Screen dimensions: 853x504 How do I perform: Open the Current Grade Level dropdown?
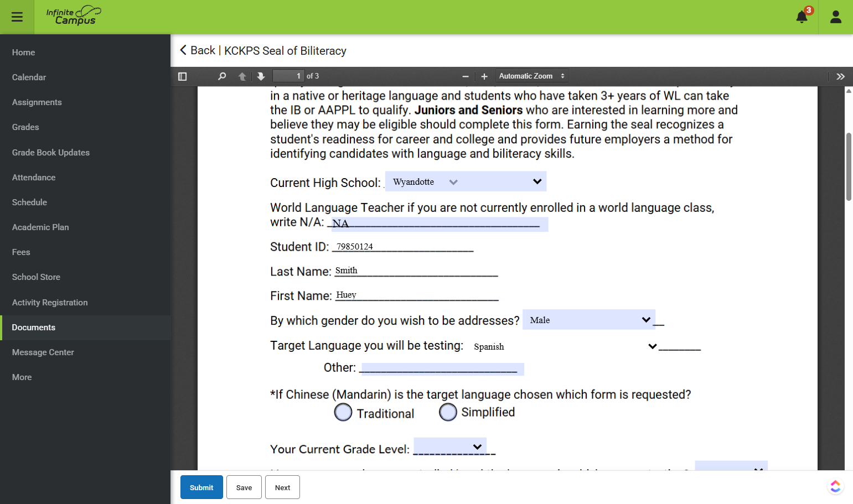450,446
